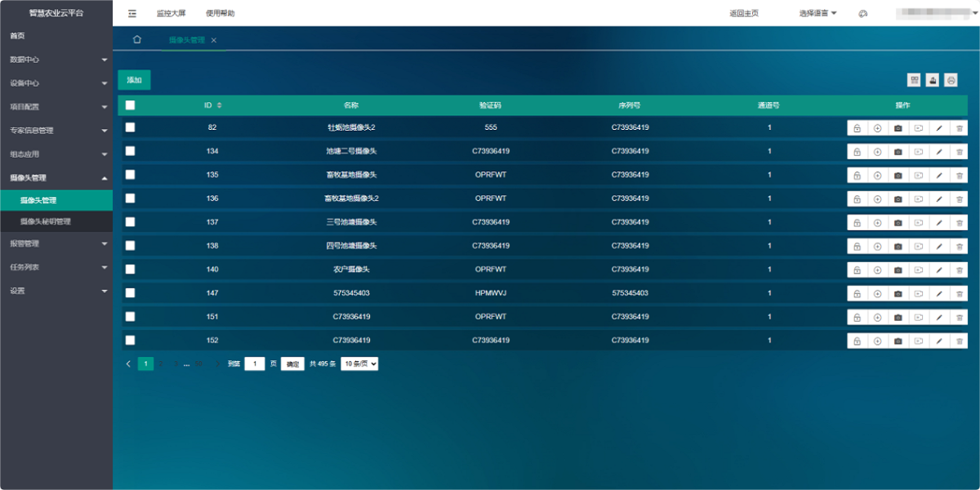
Task: Click the video playback icon for ID 136
Action: pos(918,199)
